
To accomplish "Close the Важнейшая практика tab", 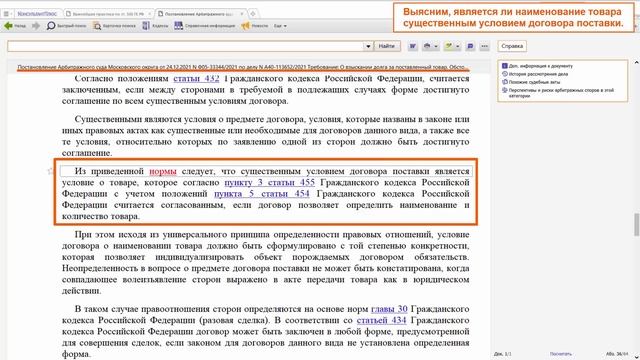I will click(149, 13).
